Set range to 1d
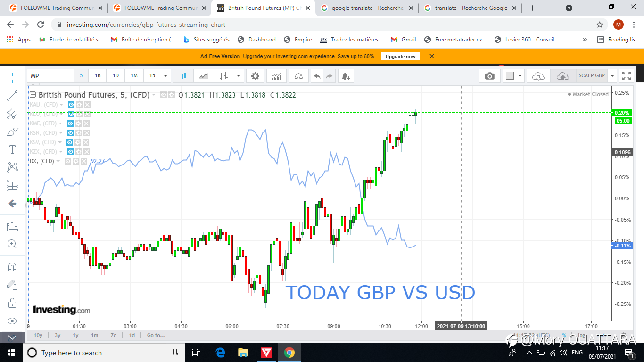 [132, 335]
